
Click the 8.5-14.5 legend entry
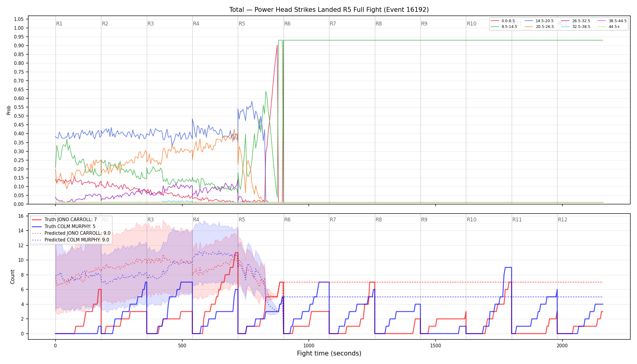[x=504, y=27]
